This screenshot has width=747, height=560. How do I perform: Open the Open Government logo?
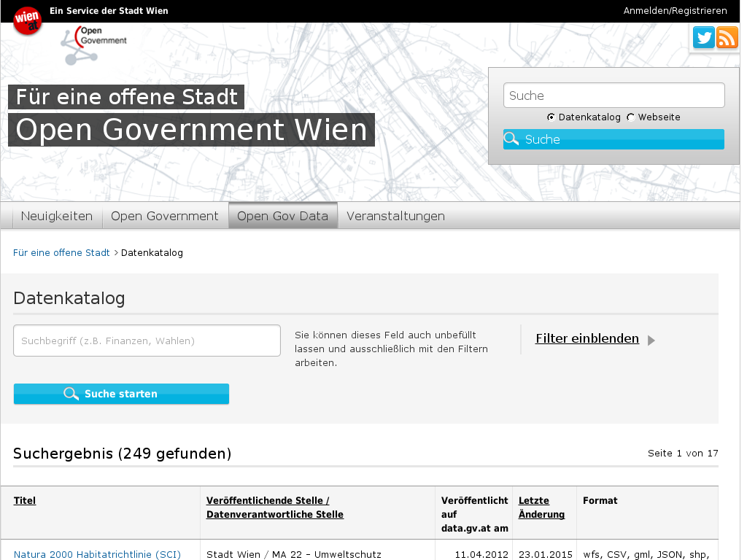point(94,45)
